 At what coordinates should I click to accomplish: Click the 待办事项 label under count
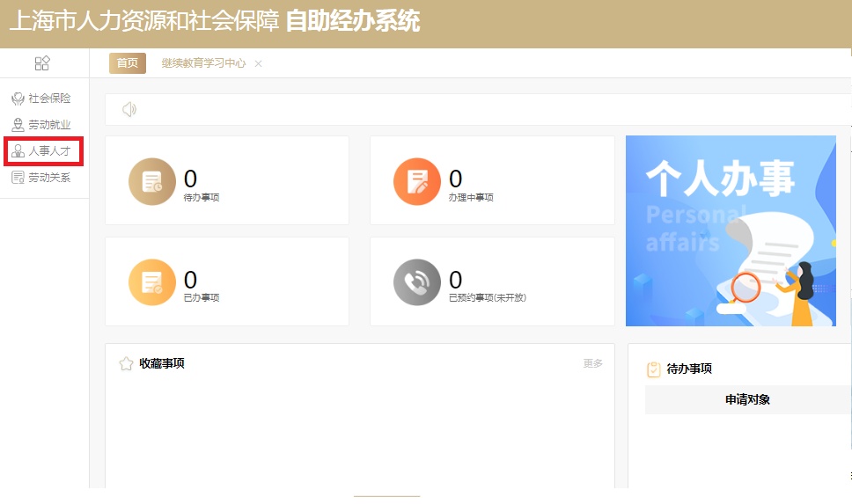pyautogui.click(x=202, y=197)
